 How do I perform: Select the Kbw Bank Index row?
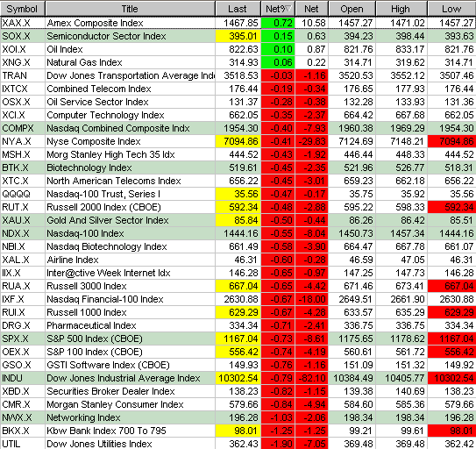(x=238, y=431)
